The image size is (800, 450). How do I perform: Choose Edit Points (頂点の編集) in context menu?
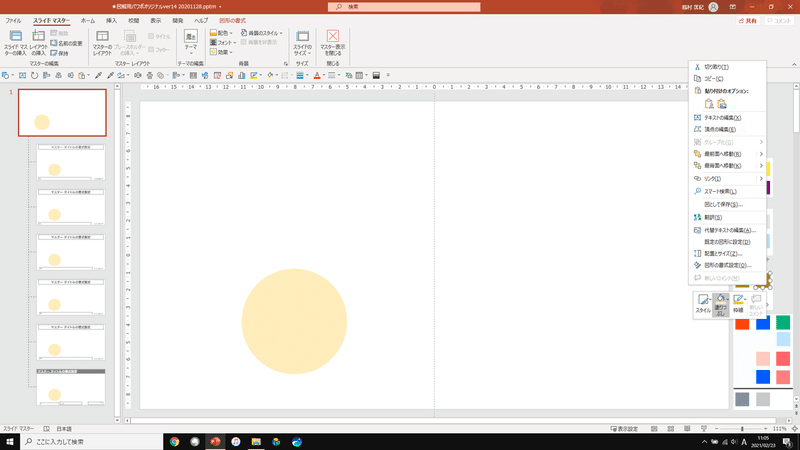pos(727,130)
